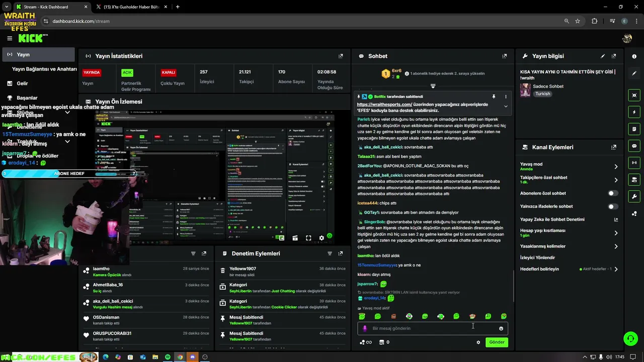
Task: Select Yayın in left sidebar
Action: click(x=38, y=54)
